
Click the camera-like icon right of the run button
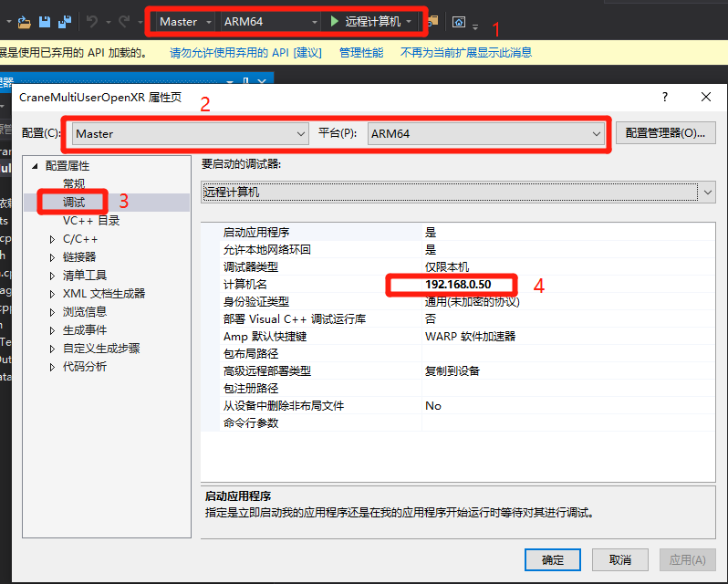coord(459,22)
